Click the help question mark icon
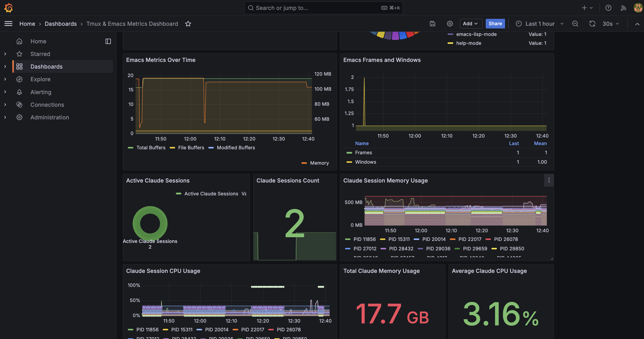644x339 pixels. 608,8
